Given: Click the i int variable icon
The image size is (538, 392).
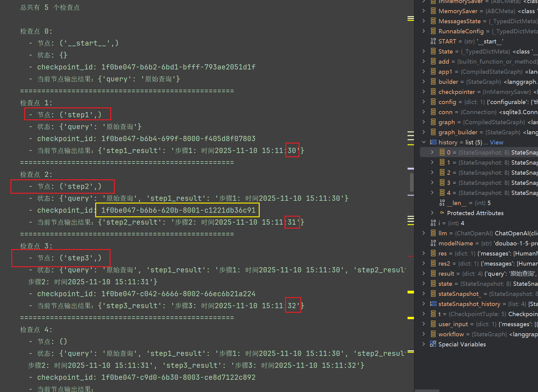Looking at the screenshot, I should tap(433, 223).
